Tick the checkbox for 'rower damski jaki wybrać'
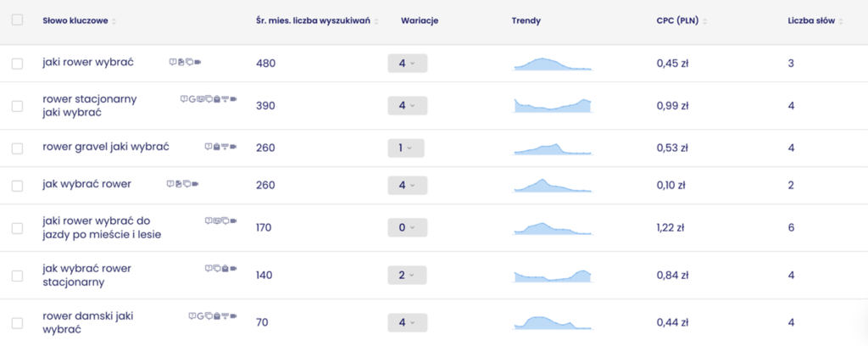Screen dimensions: 868x346 (17, 323)
